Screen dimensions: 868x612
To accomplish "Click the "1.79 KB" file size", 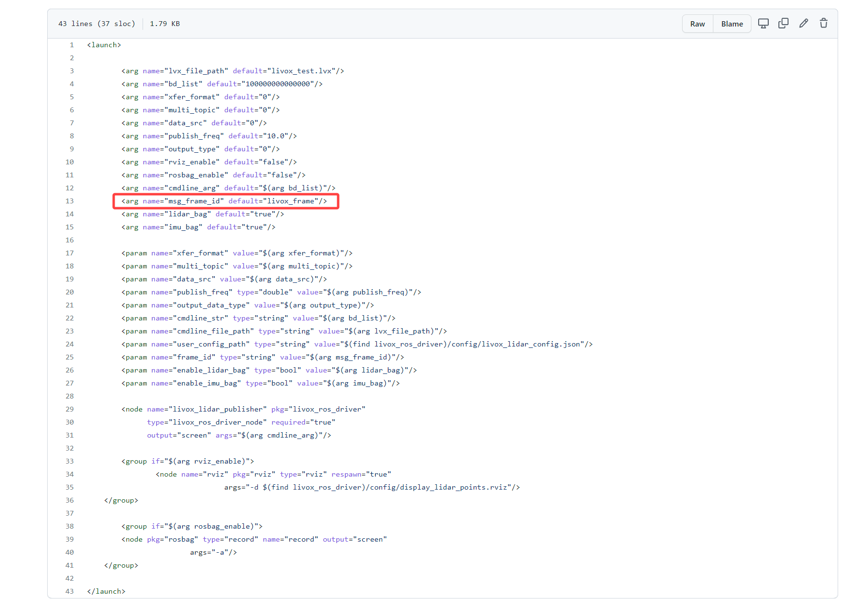I will 165,24.
